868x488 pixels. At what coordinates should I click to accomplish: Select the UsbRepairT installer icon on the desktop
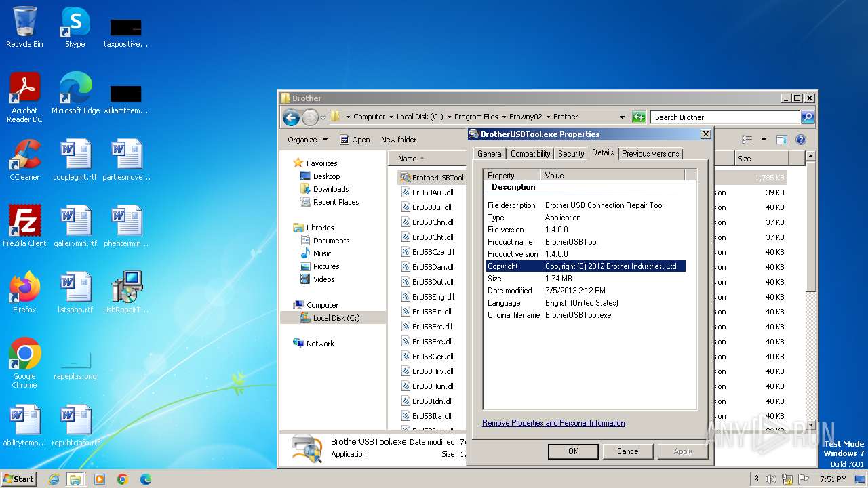(126, 293)
